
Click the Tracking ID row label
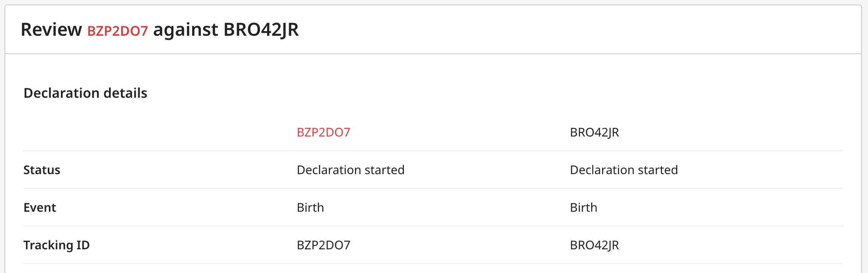pos(57,245)
